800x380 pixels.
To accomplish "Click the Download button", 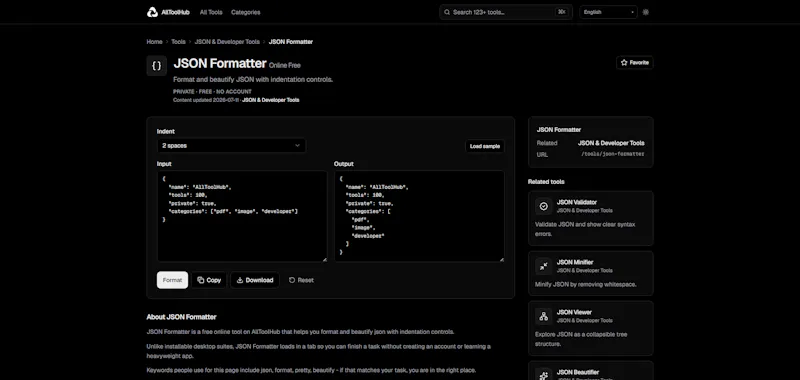I will pos(255,280).
